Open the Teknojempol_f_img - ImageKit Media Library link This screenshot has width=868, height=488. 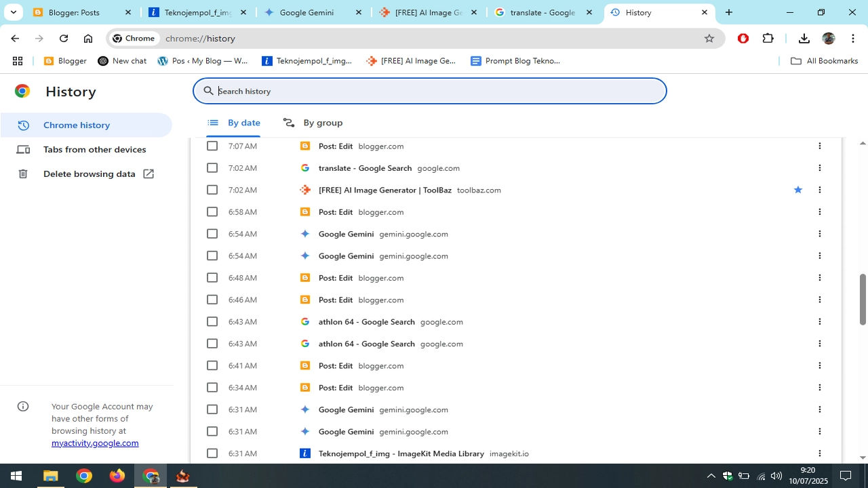401,453
